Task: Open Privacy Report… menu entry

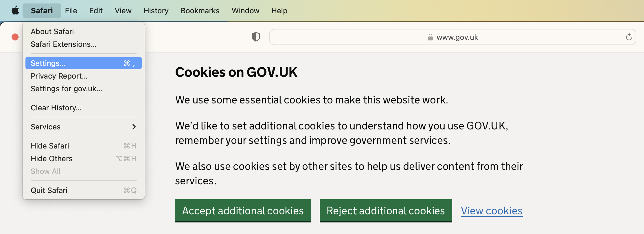Action: point(84,76)
